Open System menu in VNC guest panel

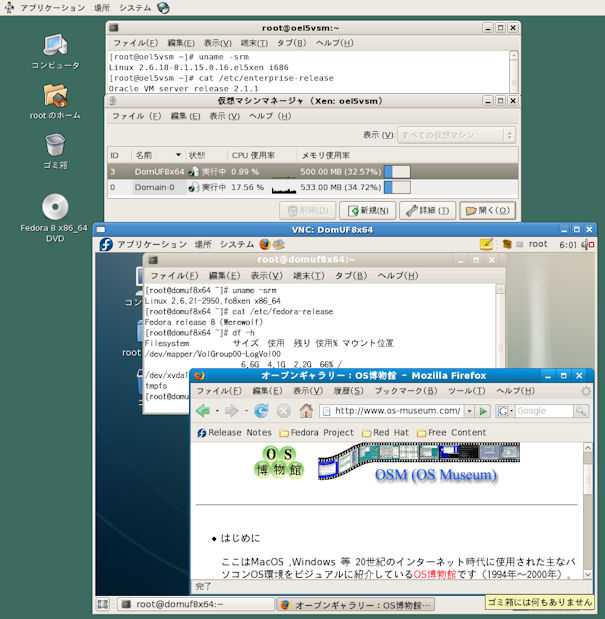[x=237, y=244]
